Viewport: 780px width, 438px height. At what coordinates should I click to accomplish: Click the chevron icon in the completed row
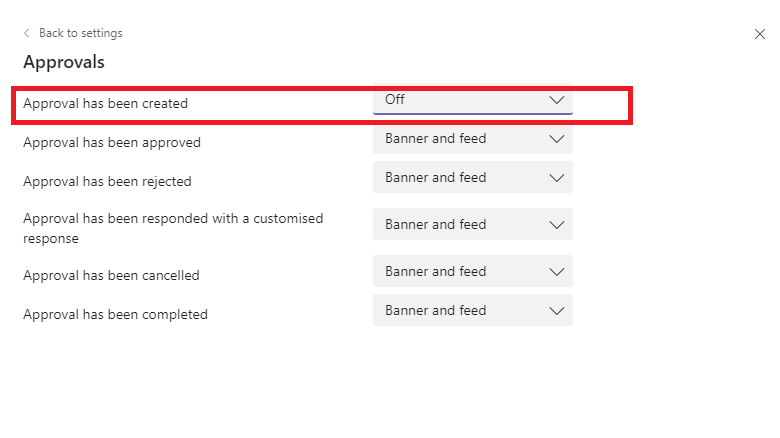click(x=557, y=311)
